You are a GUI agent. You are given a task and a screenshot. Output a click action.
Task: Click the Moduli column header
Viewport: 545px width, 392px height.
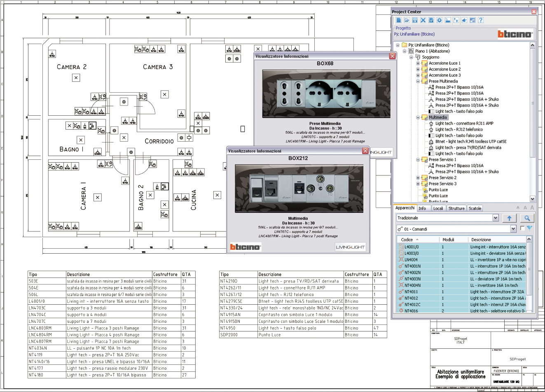point(453,239)
